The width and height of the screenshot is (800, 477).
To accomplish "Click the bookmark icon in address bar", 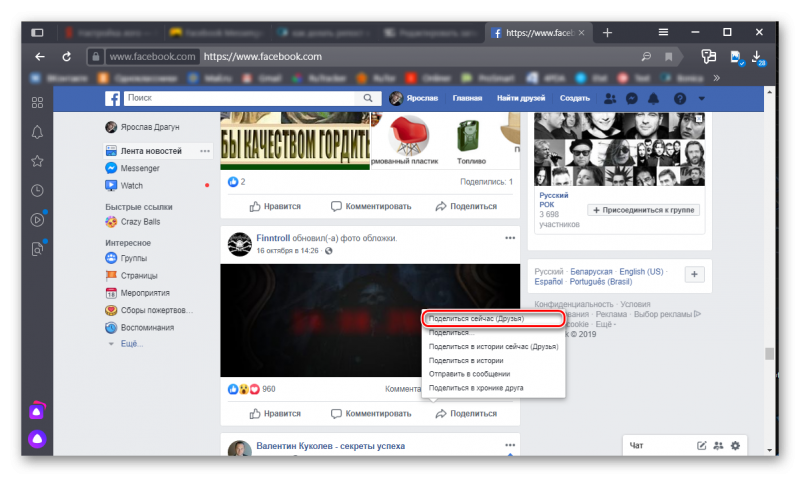I will [668, 57].
